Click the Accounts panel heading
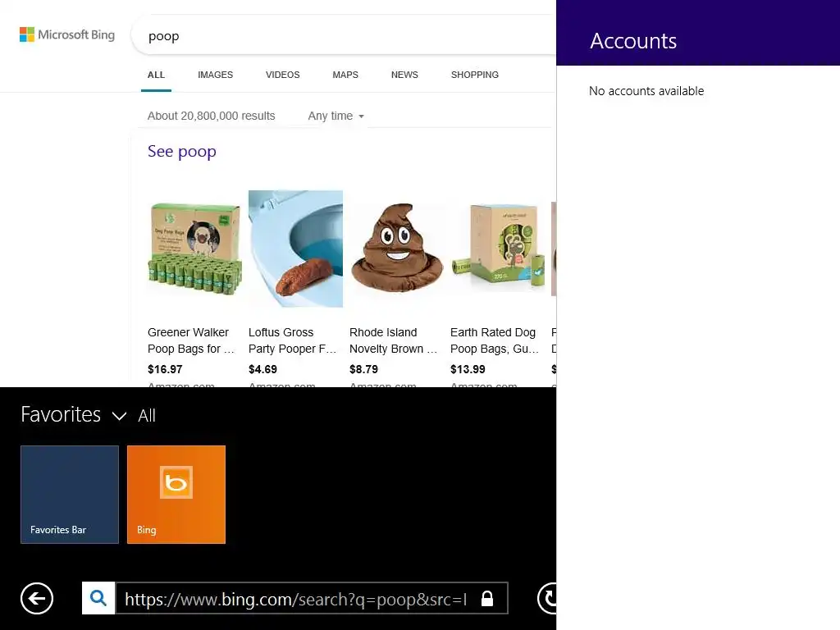 [x=633, y=41]
